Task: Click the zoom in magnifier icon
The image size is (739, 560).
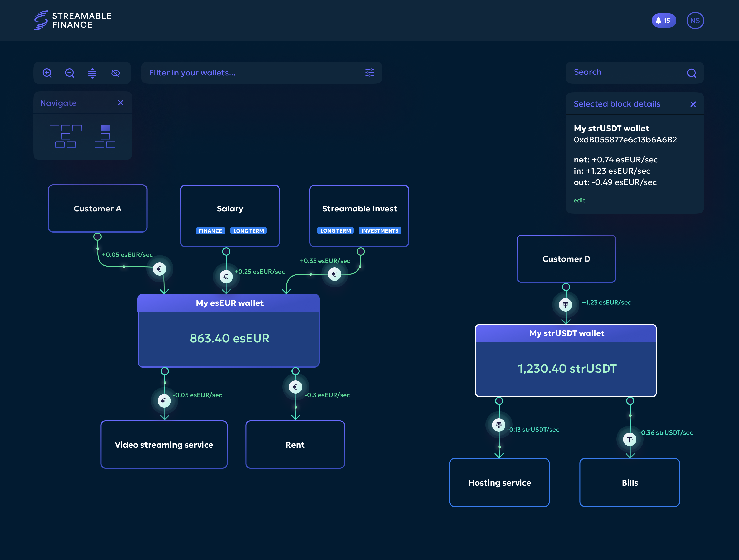Action: pyautogui.click(x=47, y=73)
